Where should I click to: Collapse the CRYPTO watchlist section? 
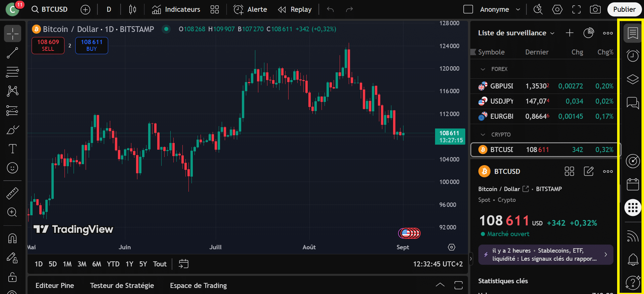tap(483, 135)
